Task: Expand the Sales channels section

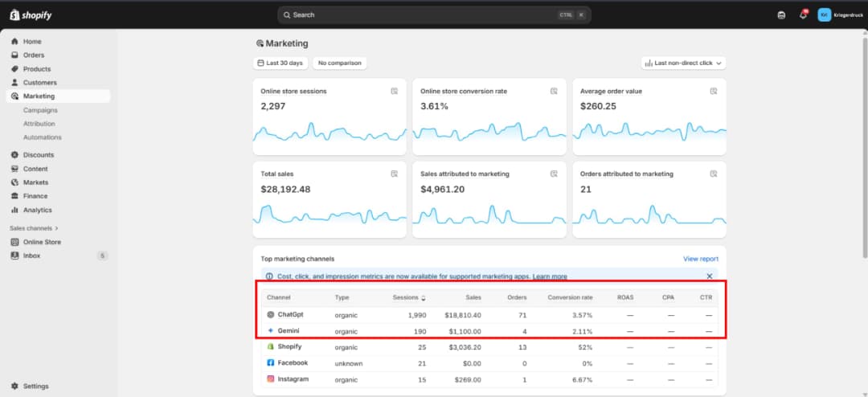Action: [x=34, y=228]
